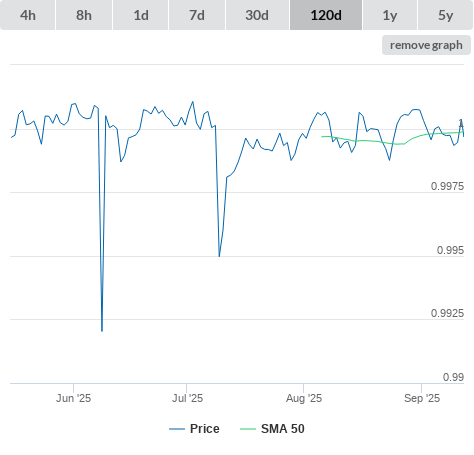Image resolution: width=474 pixels, height=455 pixels.
Task: Switch chart to 1y range
Action: [390, 15]
